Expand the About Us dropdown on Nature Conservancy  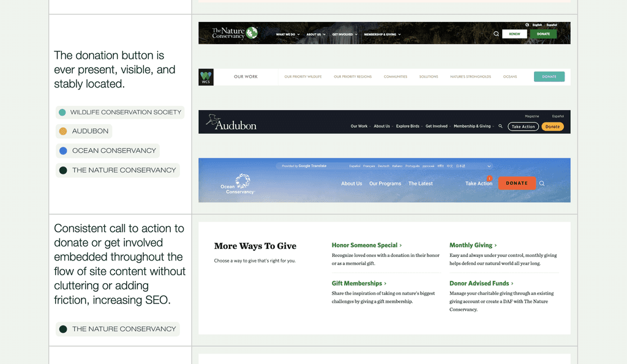tap(316, 34)
